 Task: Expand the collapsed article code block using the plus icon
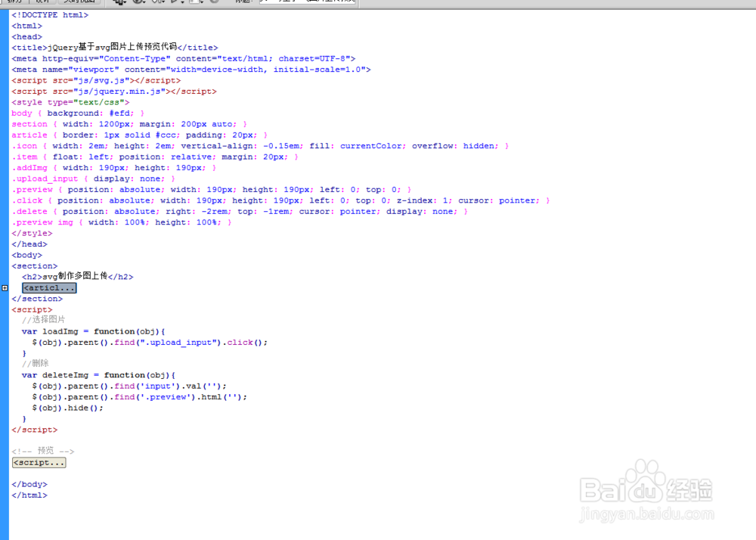tap(5, 288)
